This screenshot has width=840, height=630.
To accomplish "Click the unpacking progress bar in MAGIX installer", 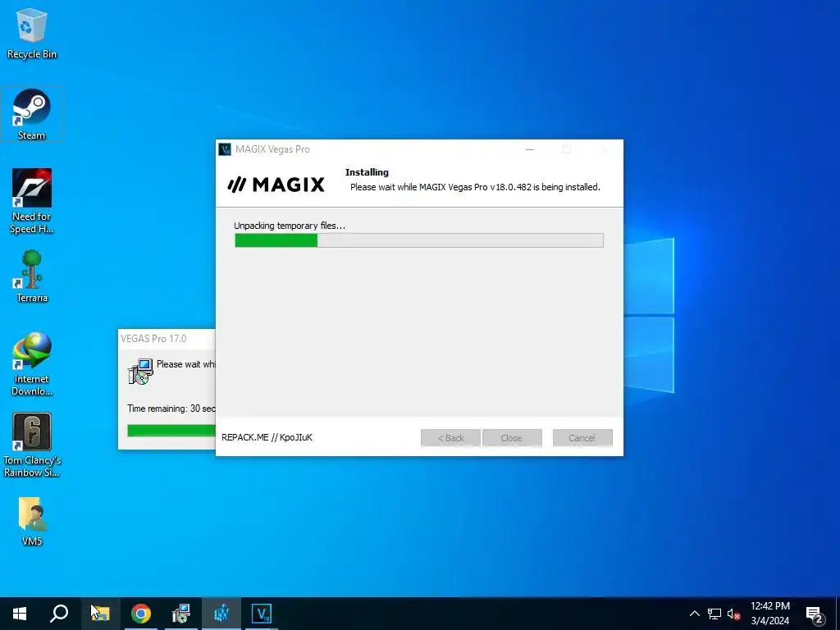I will (419, 240).
